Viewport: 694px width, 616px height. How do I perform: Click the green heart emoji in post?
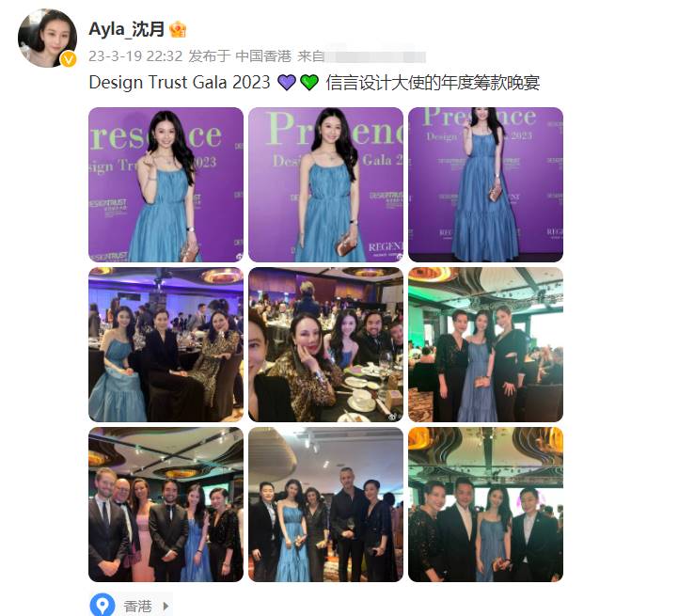[309, 83]
